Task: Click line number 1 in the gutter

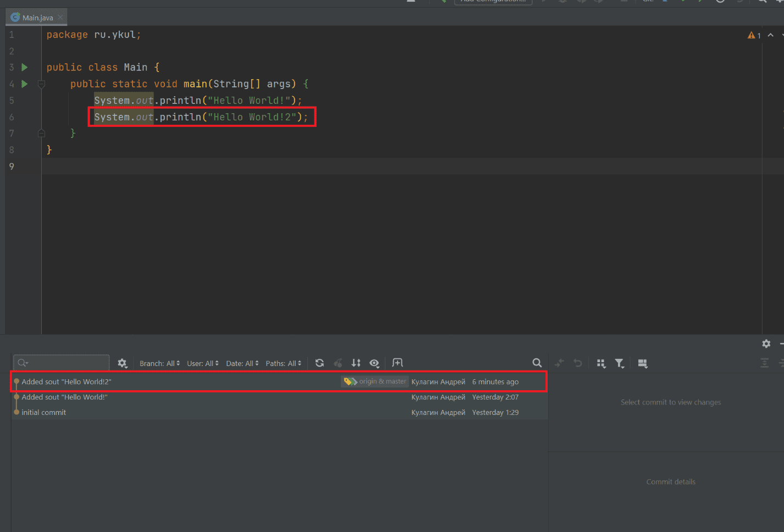Action: [x=12, y=35]
